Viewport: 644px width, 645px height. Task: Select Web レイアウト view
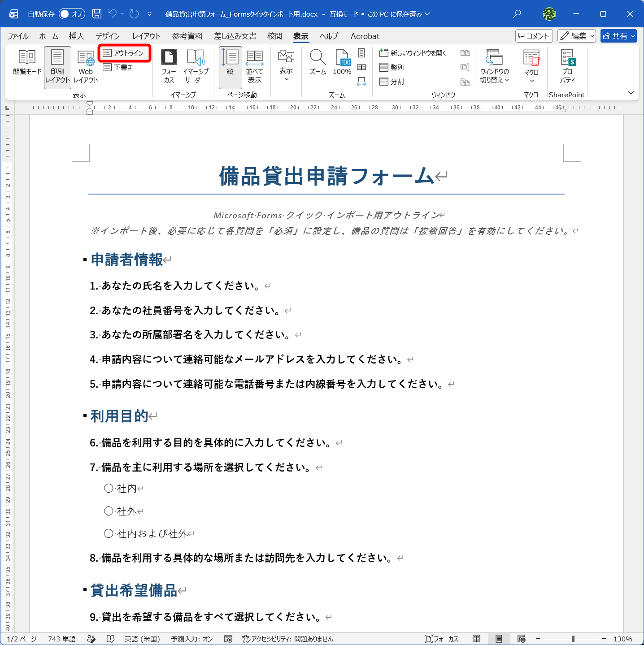(x=86, y=66)
